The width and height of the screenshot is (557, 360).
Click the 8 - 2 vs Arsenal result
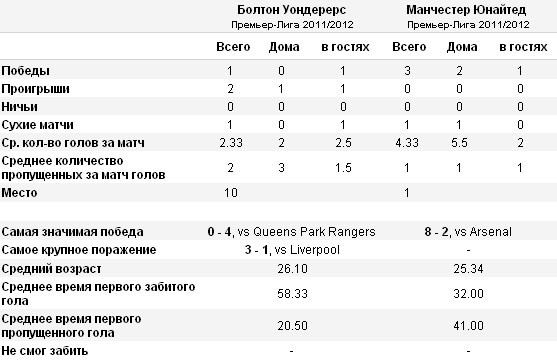(468, 232)
